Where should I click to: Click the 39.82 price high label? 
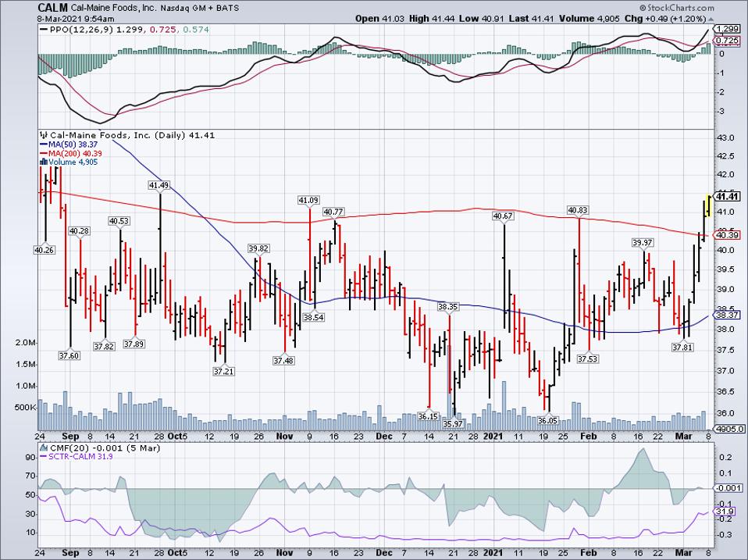(x=258, y=248)
